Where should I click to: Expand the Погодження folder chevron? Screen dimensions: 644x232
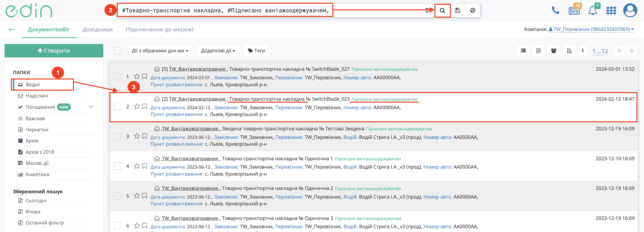point(91,107)
